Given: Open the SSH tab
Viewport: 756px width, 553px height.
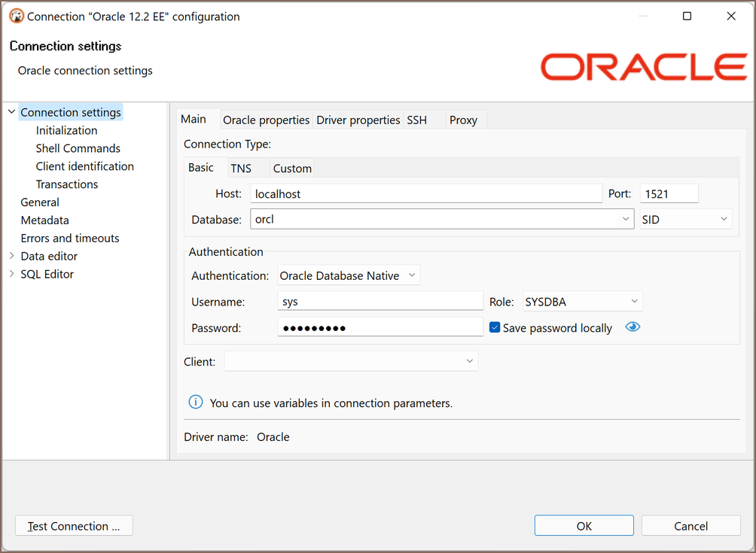Looking at the screenshot, I should 416,120.
